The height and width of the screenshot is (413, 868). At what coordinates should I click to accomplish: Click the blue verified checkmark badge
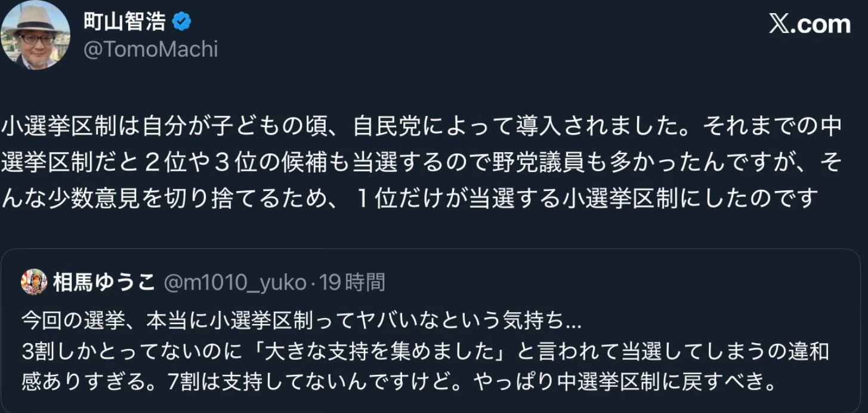pyautogui.click(x=181, y=23)
